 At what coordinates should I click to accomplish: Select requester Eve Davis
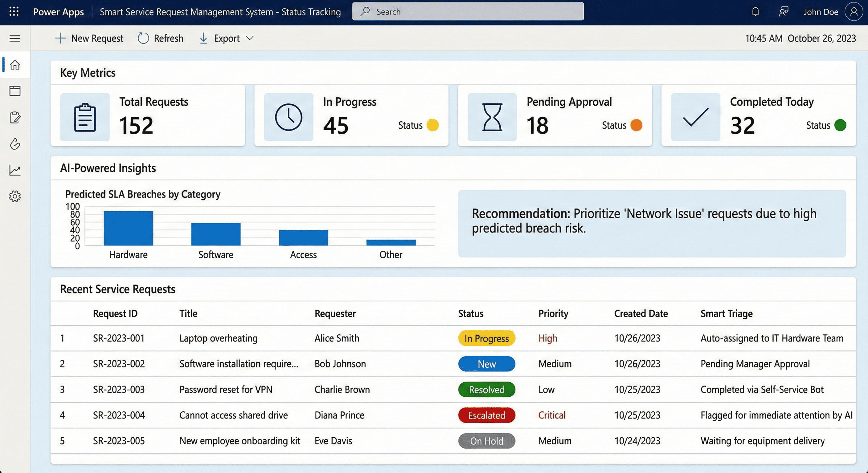point(333,441)
